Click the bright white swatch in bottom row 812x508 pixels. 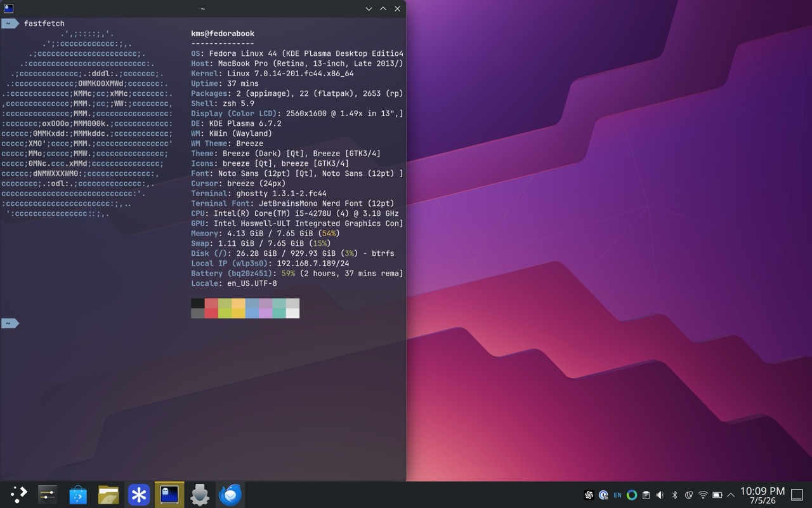click(292, 313)
